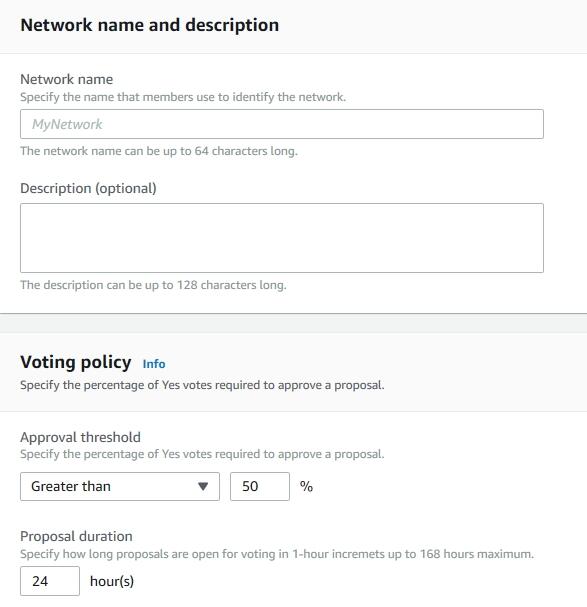The width and height of the screenshot is (587, 607).
Task: Open the Voting policy Info link
Action: 154,364
